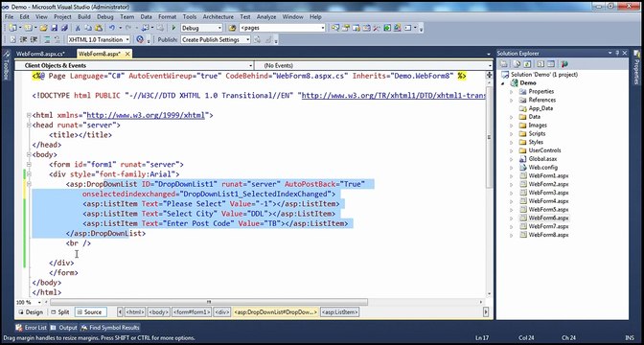
Task: Switch to Split view
Action: (x=60, y=312)
